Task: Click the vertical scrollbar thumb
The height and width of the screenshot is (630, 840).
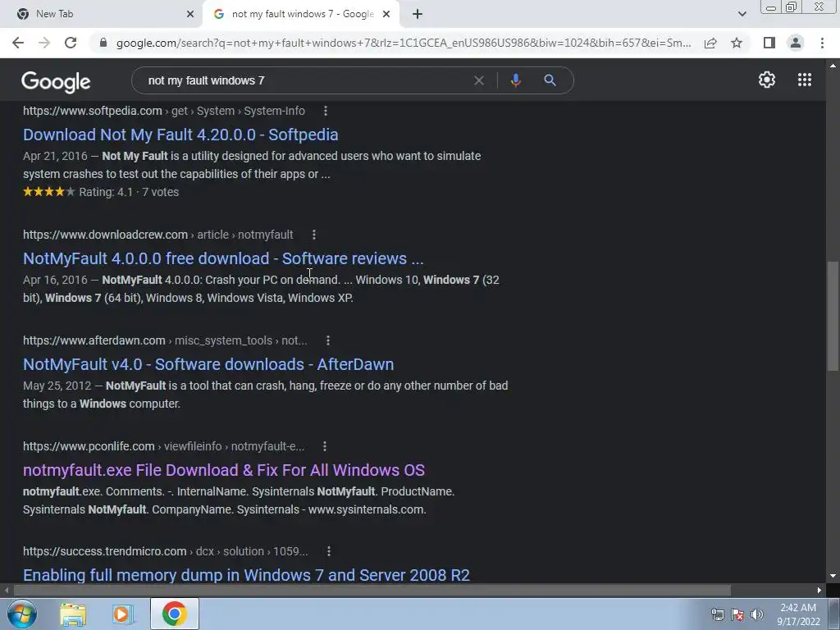Action: (x=833, y=316)
